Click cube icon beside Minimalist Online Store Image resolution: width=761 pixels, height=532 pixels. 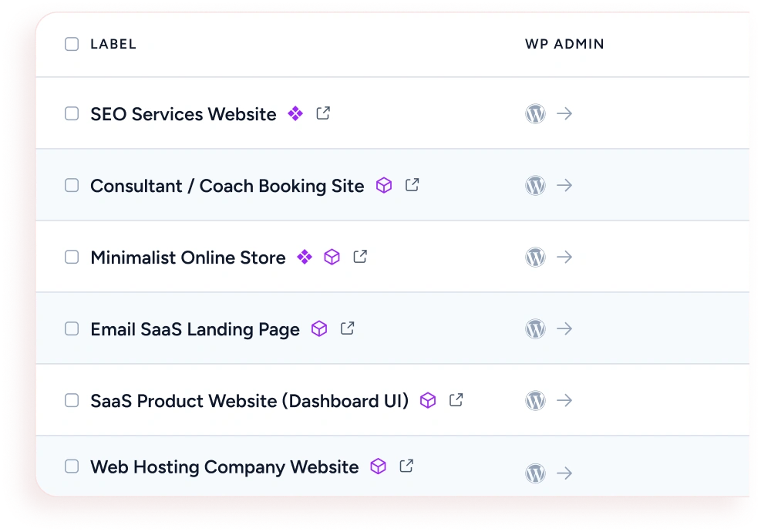[x=332, y=258]
